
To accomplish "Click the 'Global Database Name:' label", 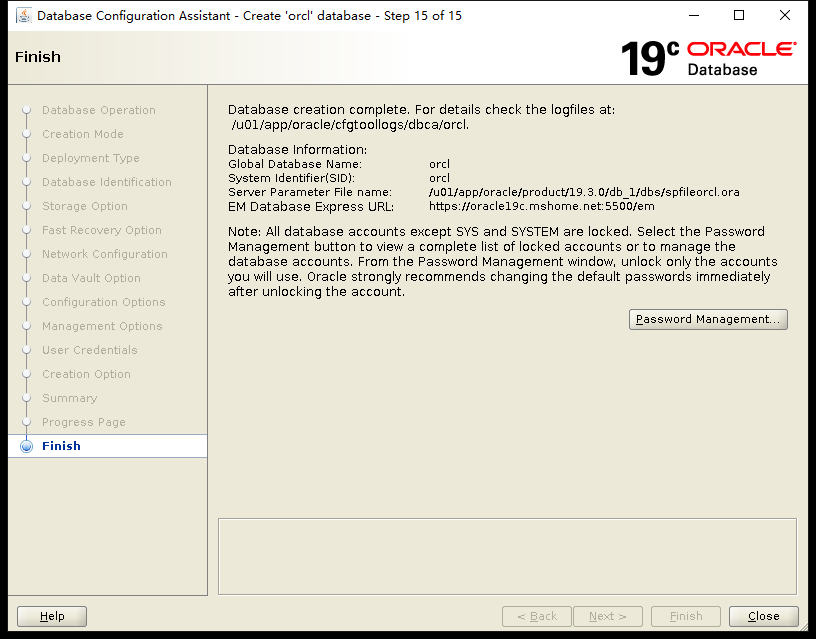I will point(295,164).
